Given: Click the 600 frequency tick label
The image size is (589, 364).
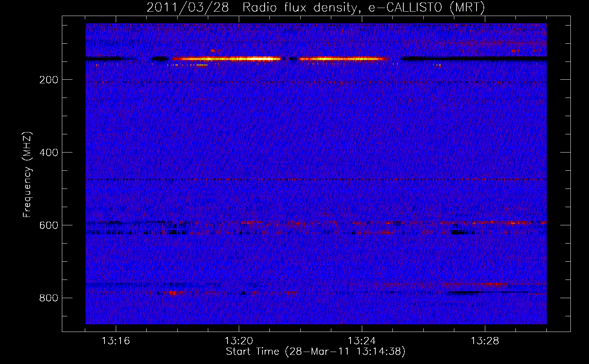Looking at the screenshot, I should click(x=49, y=225).
